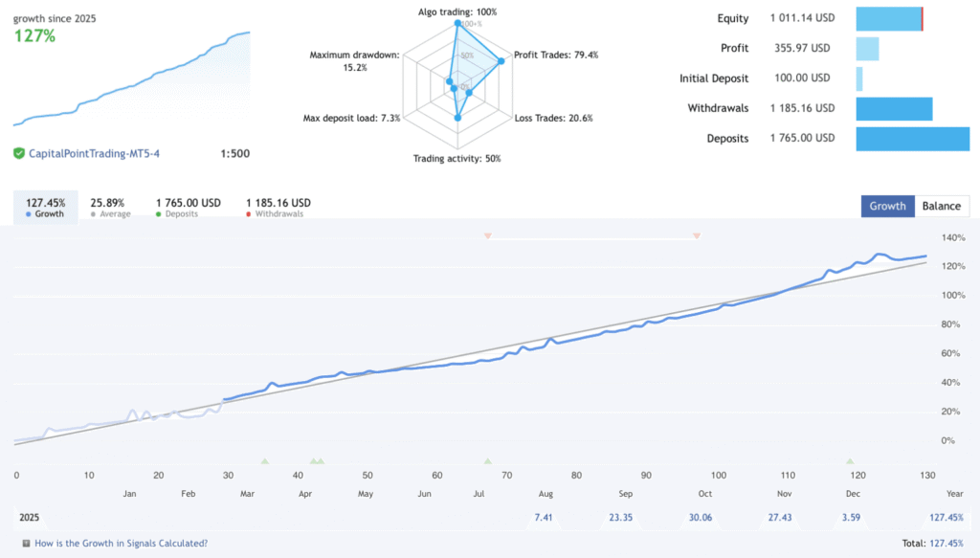The image size is (980, 558).
Task: Click the red withdrawal marker near October
Action: point(696,235)
